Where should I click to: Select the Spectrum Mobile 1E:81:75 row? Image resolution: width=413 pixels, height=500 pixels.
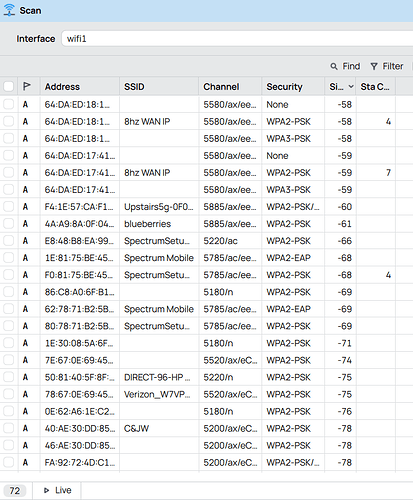[206, 258]
